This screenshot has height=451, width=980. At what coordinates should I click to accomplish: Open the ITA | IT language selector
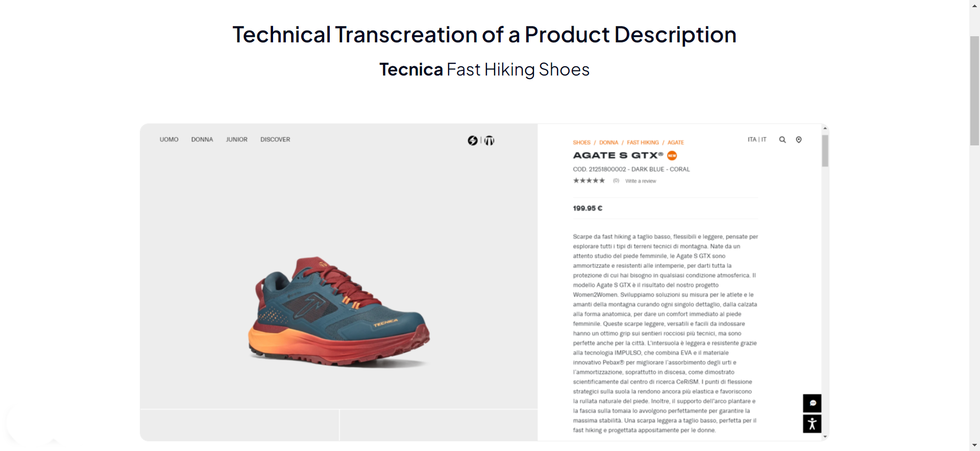click(x=757, y=139)
